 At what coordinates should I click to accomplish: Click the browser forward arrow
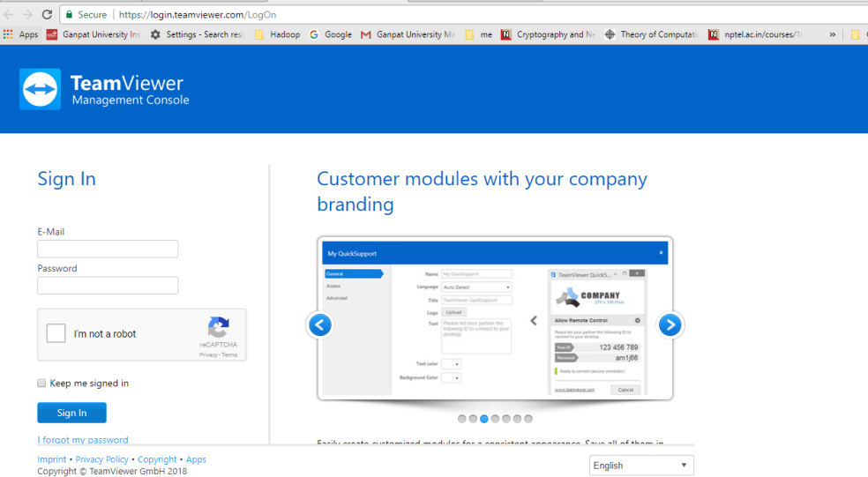pos(27,14)
